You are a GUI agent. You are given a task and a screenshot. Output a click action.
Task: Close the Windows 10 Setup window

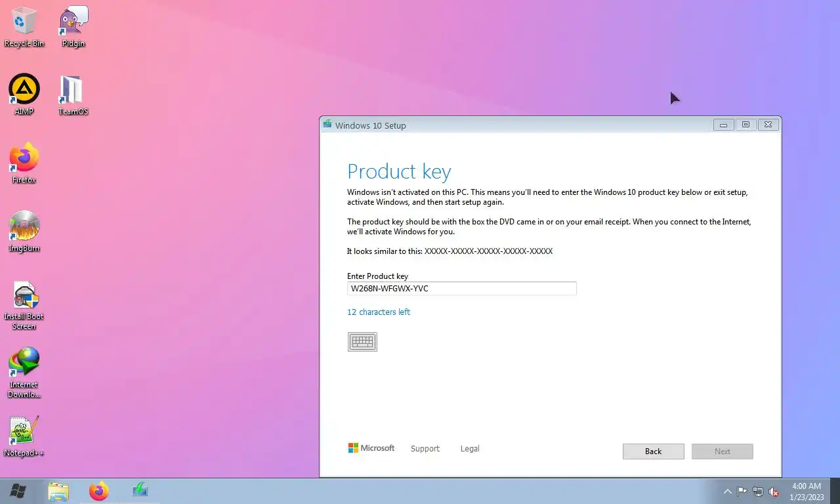coord(768,125)
